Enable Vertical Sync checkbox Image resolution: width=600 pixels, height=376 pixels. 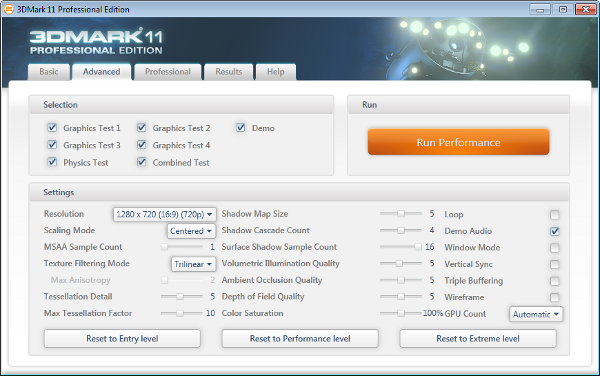pos(554,264)
